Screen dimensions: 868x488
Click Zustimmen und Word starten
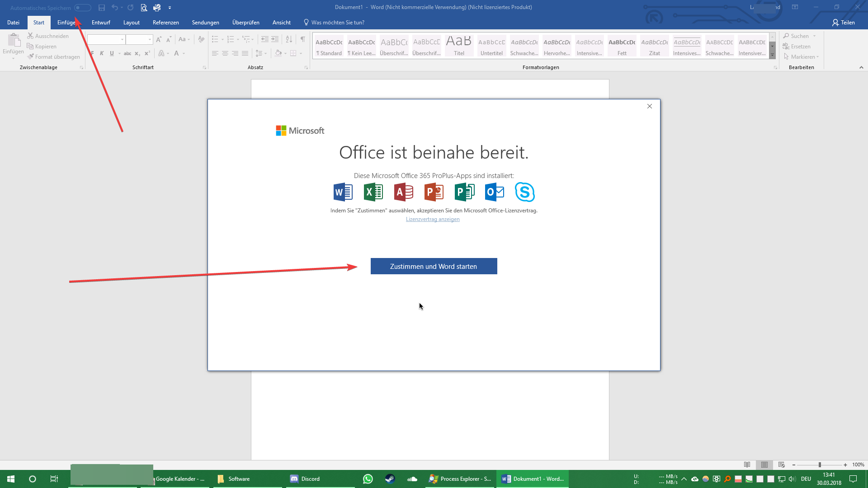point(434,266)
